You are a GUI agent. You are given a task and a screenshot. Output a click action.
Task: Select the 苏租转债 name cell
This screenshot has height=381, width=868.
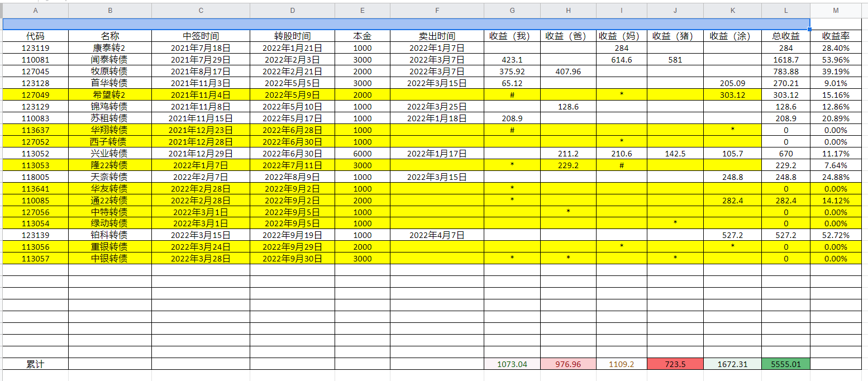click(110, 118)
